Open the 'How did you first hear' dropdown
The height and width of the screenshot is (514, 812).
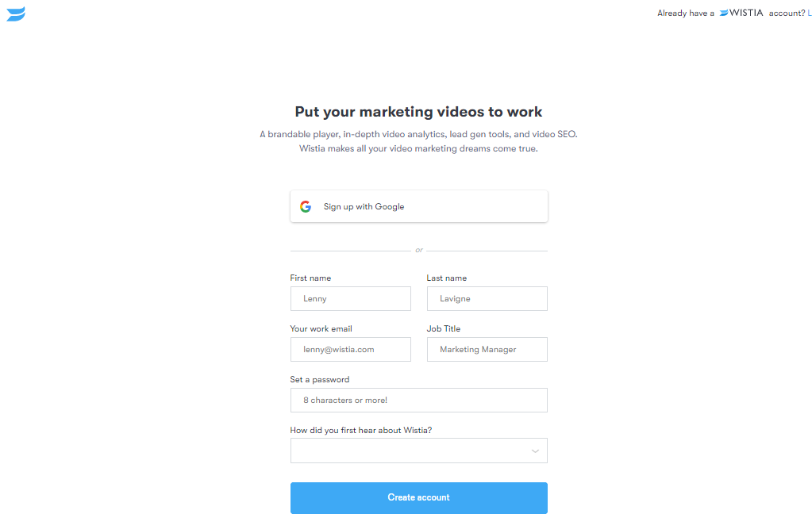[418, 451]
